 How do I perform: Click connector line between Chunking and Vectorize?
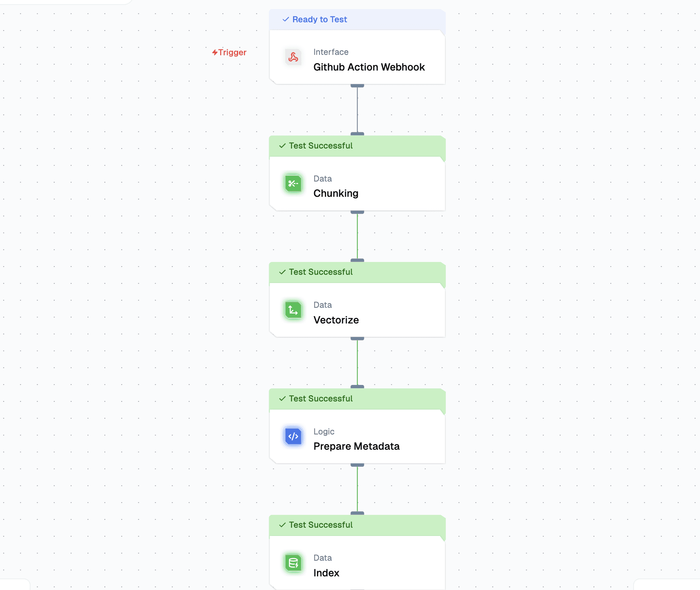pos(357,236)
